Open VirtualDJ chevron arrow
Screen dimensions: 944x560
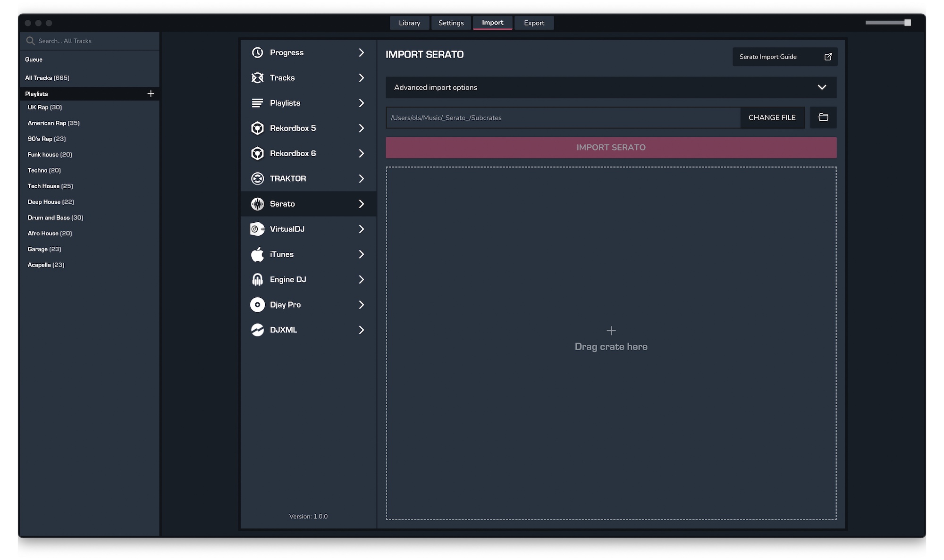[362, 229]
